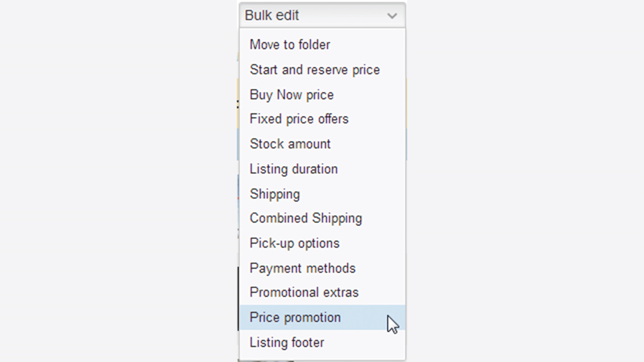Bulk update shipping for listings
The height and width of the screenshot is (362, 644).
[x=275, y=193]
